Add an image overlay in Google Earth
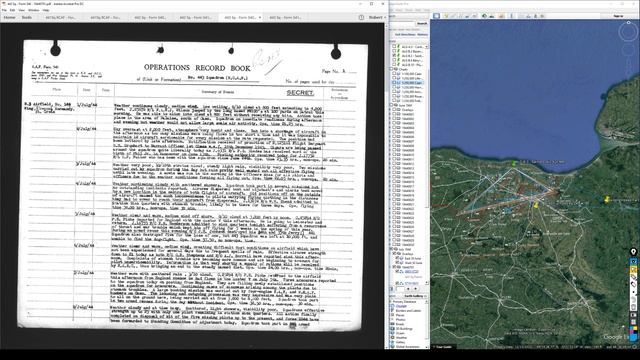The width and height of the screenshot is (640, 360). (x=467, y=16)
